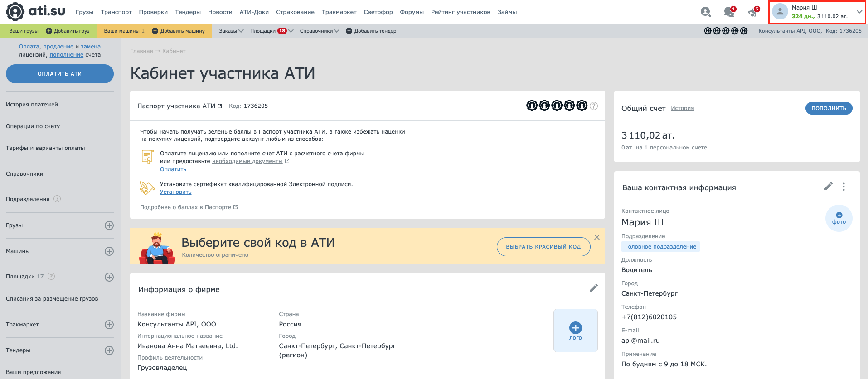Click the Установить certificate link
The image size is (868, 379).
175,192
